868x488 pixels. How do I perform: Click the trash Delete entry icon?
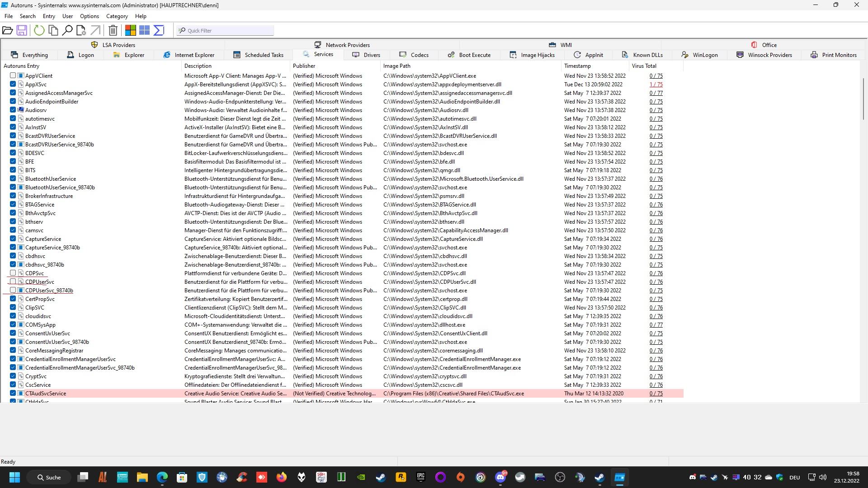click(x=113, y=30)
